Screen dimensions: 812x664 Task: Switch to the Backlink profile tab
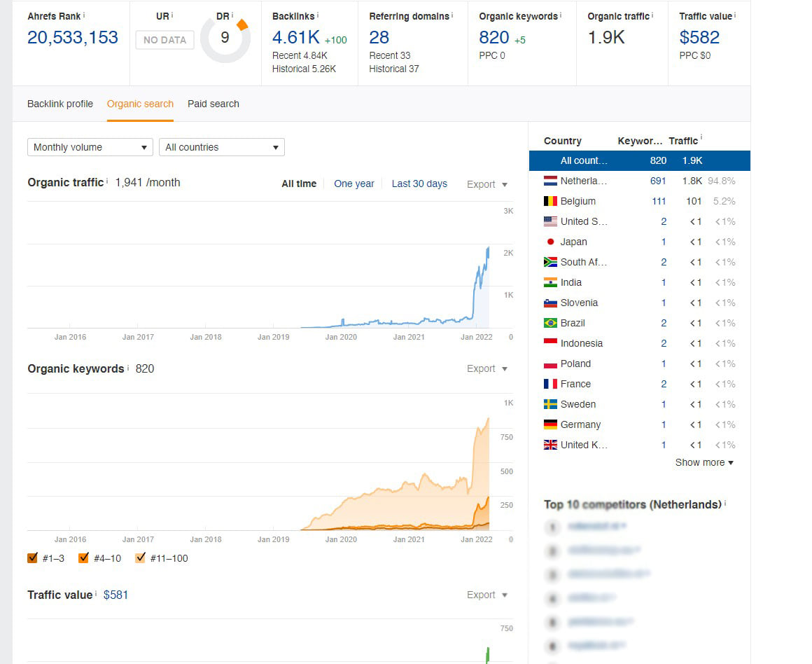tap(60, 104)
